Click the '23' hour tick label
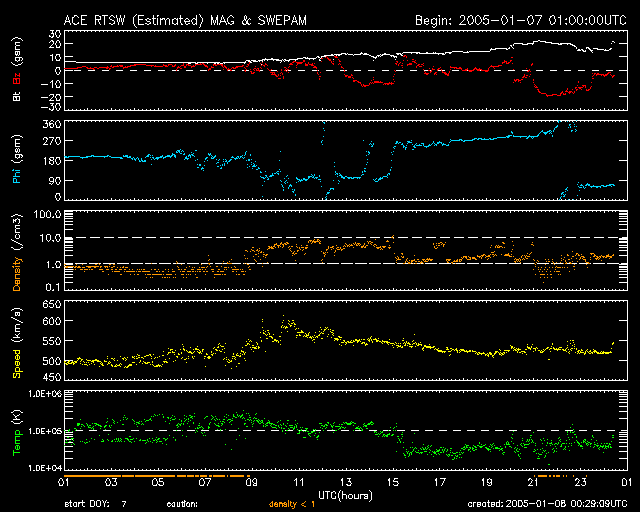This screenshot has height=512, width=640. 580,483
